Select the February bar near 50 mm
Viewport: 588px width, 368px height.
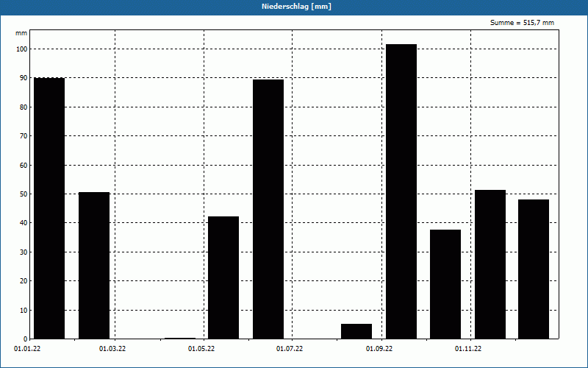pyautogui.click(x=94, y=266)
